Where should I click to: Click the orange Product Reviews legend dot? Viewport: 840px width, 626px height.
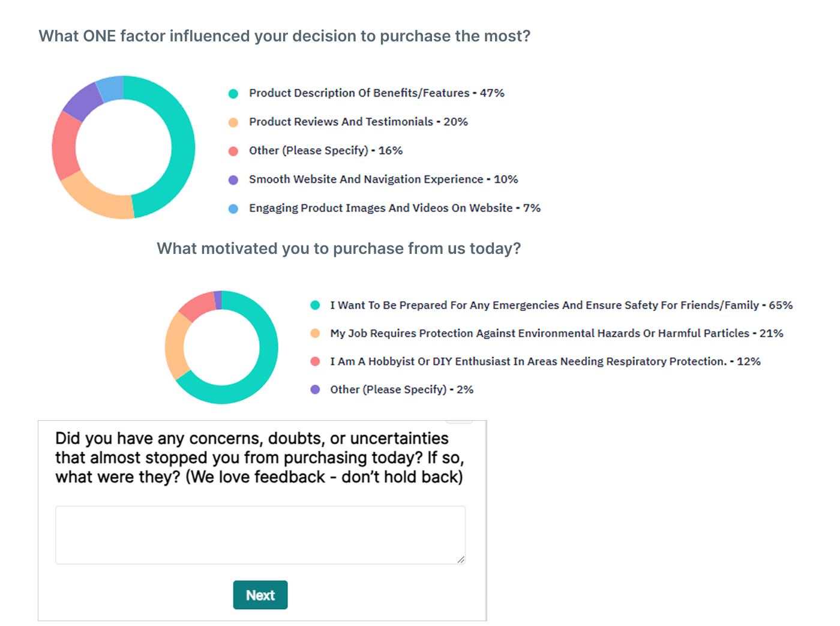pyautogui.click(x=233, y=122)
